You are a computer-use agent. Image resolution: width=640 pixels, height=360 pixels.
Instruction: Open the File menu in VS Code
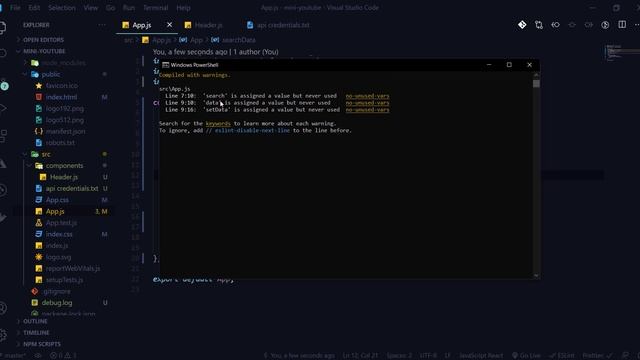(15, 8)
